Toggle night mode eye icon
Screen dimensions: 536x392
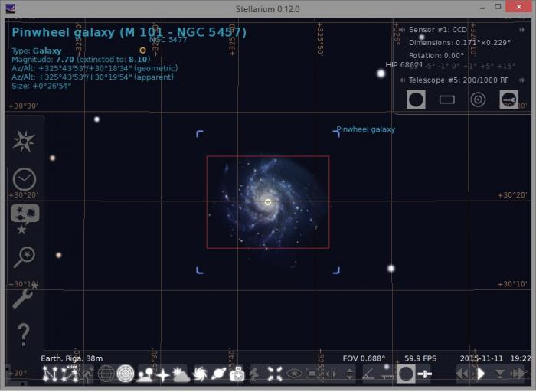294,374
